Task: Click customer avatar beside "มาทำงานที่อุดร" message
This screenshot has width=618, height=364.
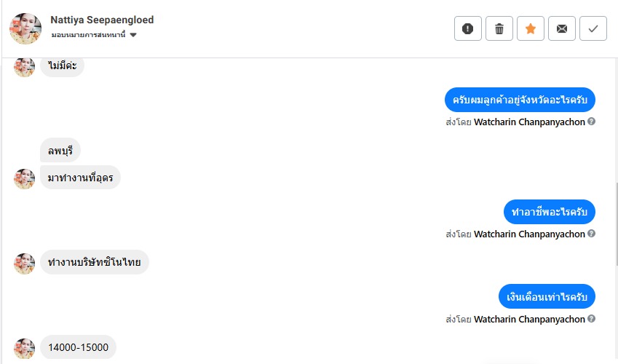Action: [x=25, y=178]
